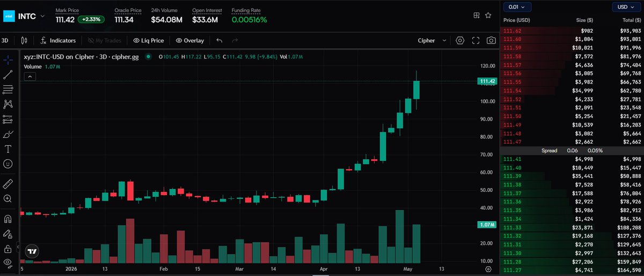The height and width of the screenshot is (276, 644).
Task: Open the USD denomination dropdown
Action: click(x=627, y=7)
